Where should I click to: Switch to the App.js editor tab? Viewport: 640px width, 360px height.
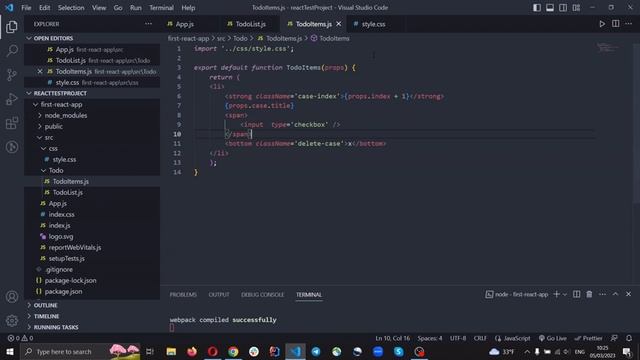[190, 24]
